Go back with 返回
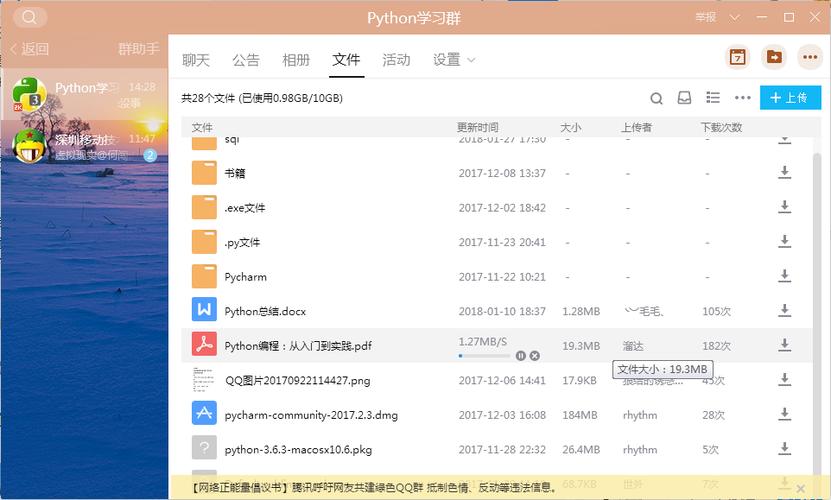The height and width of the screenshot is (500, 831). [x=30, y=49]
